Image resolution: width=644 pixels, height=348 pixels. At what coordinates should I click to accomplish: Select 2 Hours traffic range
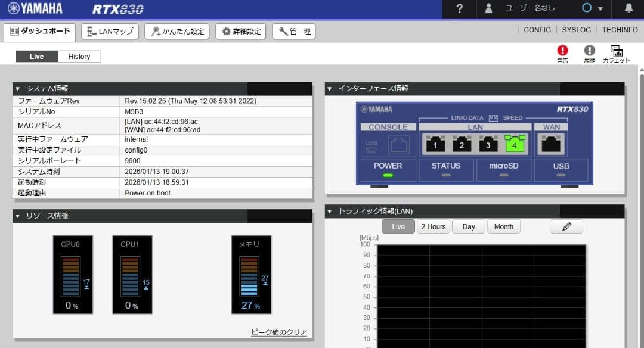tap(433, 226)
